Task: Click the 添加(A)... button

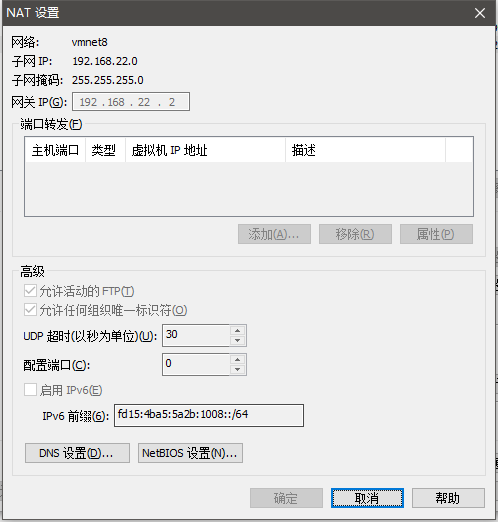Action: [274, 234]
